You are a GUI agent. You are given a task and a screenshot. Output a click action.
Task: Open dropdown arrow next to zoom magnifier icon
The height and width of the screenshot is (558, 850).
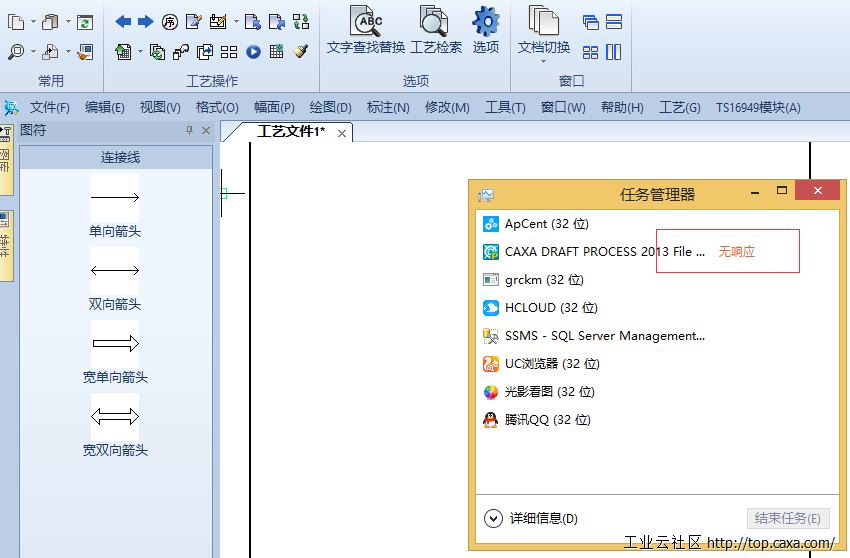pos(34,52)
